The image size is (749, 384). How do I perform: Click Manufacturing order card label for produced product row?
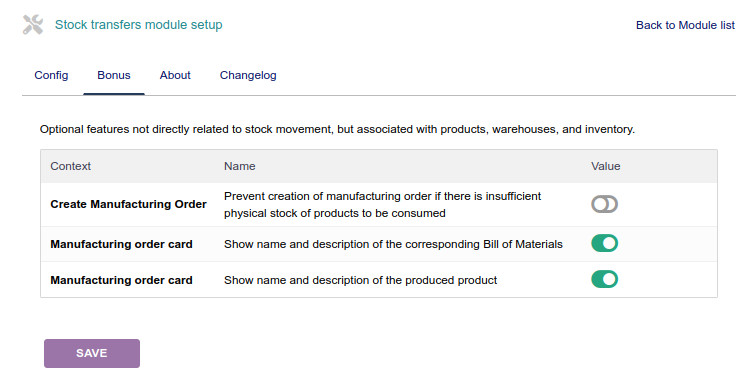point(121,280)
